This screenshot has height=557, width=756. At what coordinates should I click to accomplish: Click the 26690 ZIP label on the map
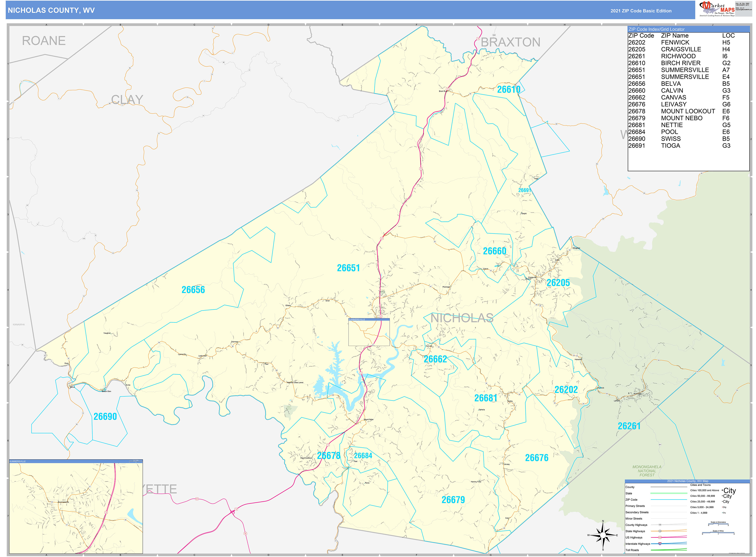(105, 416)
